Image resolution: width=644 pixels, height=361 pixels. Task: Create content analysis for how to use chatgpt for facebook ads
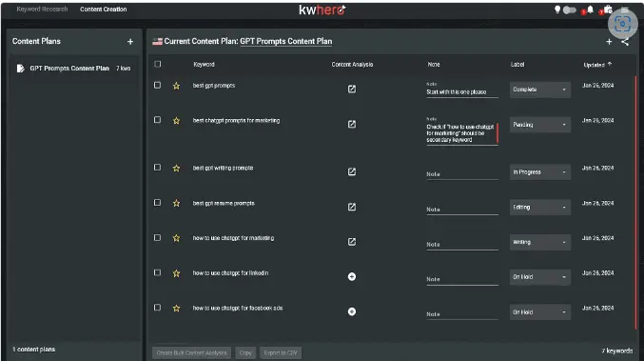(x=352, y=311)
